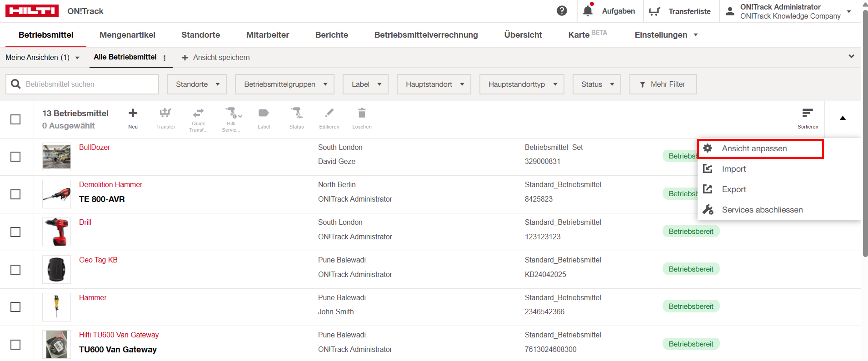Open the BullDozer asset link
Viewport: 868px width, 361px height.
tap(94, 147)
